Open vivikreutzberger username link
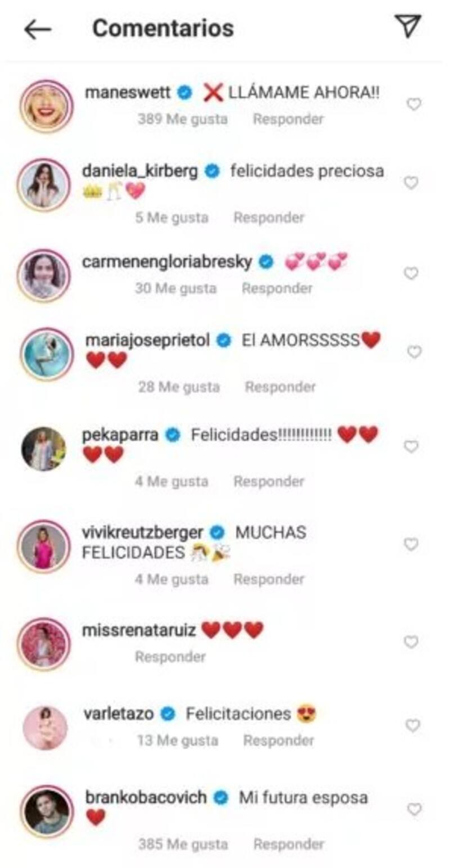 (142, 532)
